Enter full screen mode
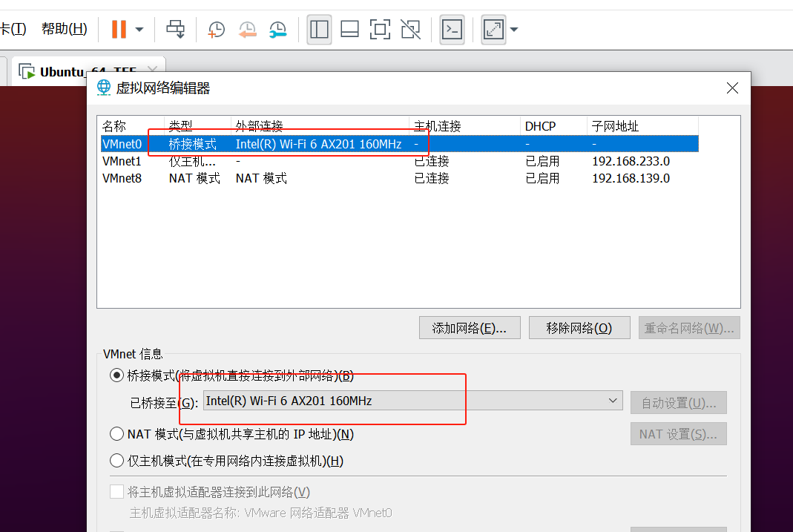The width and height of the screenshot is (793, 532). point(380,30)
